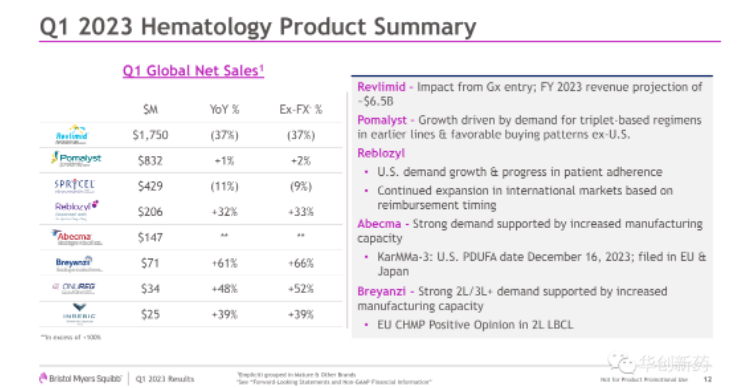
Task: Select the Inrebic logo icon
Action: (79, 313)
